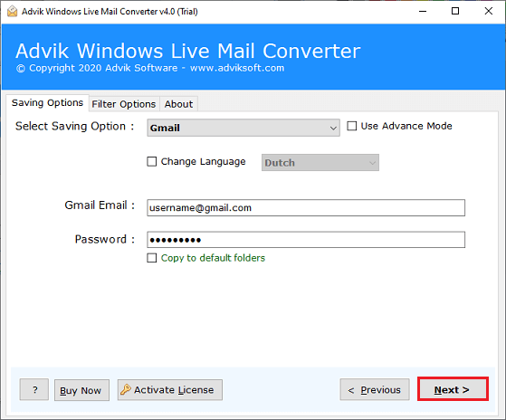Viewport: 506px width, 420px height.
Task: Click the Buy Now button
Action: [81, 390]
